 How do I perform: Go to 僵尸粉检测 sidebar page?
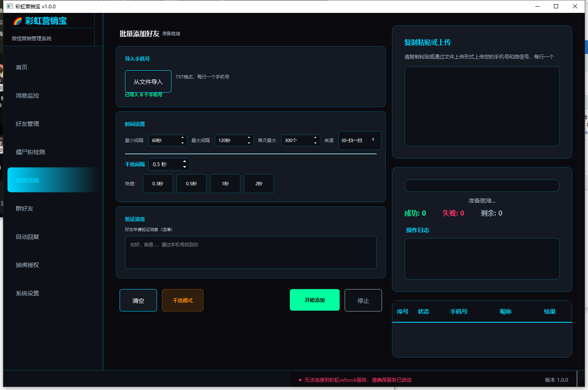tap(30, 152)
